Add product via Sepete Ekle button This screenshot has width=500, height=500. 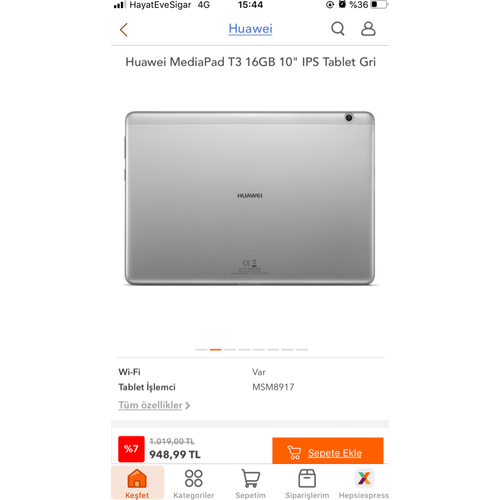[328, 451]
